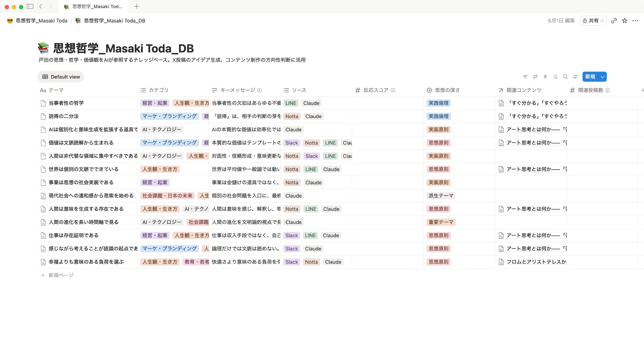Open the 思想の深さ column header menu
This screenshot has height=362, width=644.
point(459,90)
